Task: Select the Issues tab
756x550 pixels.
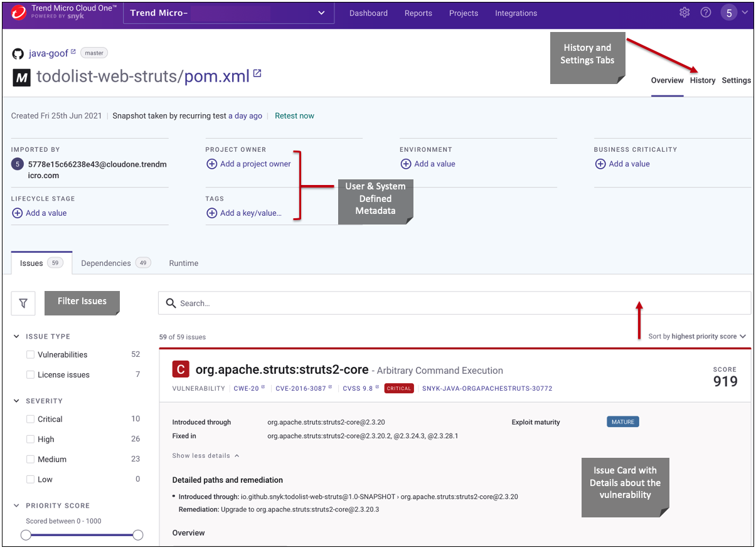Action: point(41,263)
